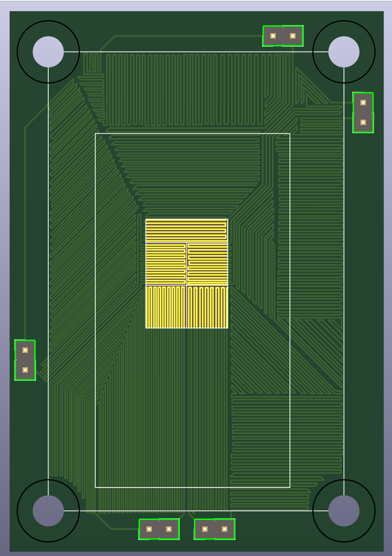Select the wide top yellow serpentine zone
This screenshot has height=556, width=392.
click(x=186, y=231)
